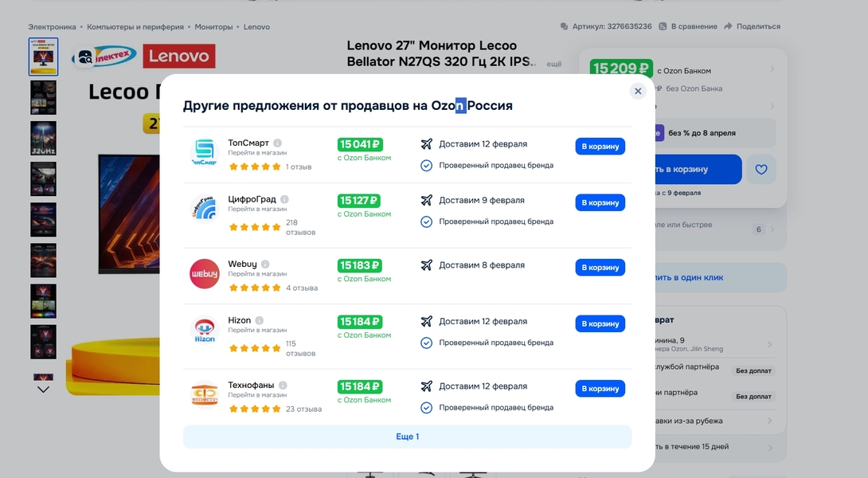This screenshot has width=868, height=478.
Task: Click the Технофаны airplane delivery icon
Action: point(426,386)
